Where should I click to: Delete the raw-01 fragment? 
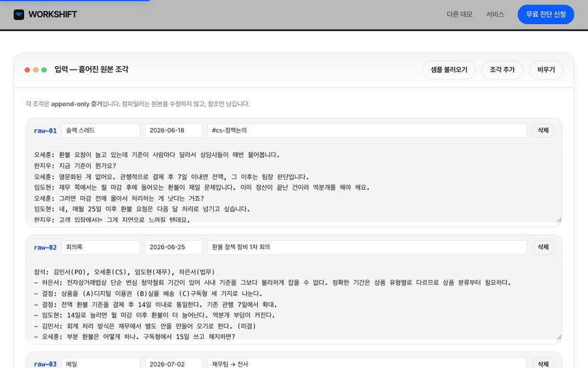point(543,130)
